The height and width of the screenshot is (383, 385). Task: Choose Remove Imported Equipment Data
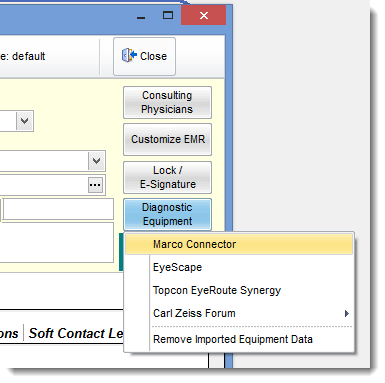(239, 339)
